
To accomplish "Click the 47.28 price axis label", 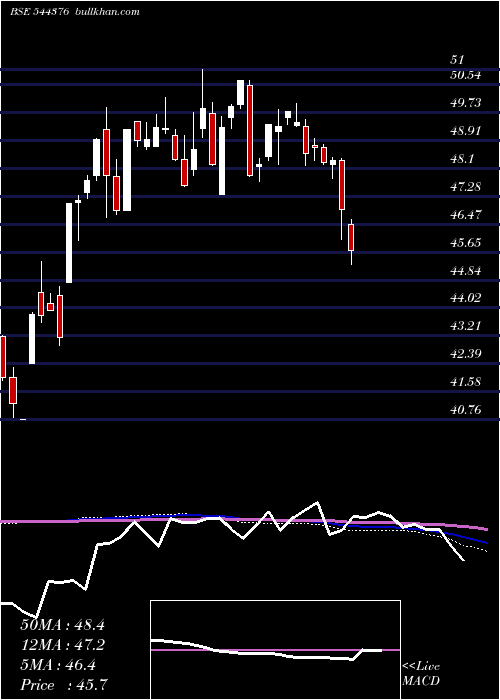I will [x=466, y=187].
